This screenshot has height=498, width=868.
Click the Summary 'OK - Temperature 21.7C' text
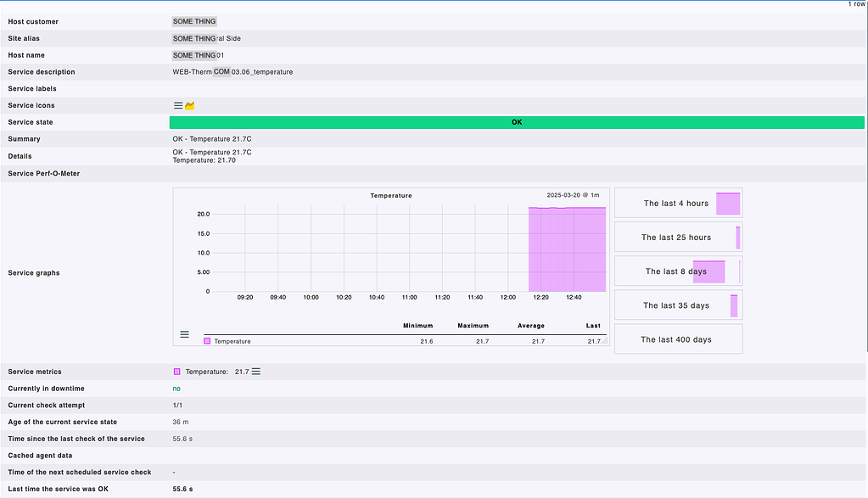(212, 139)
